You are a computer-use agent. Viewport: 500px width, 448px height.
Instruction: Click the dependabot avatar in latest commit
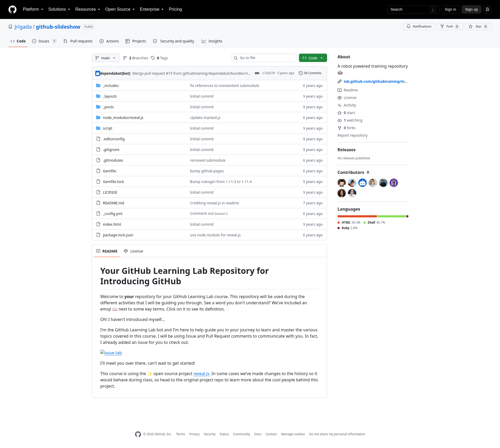tap(98, 73)
